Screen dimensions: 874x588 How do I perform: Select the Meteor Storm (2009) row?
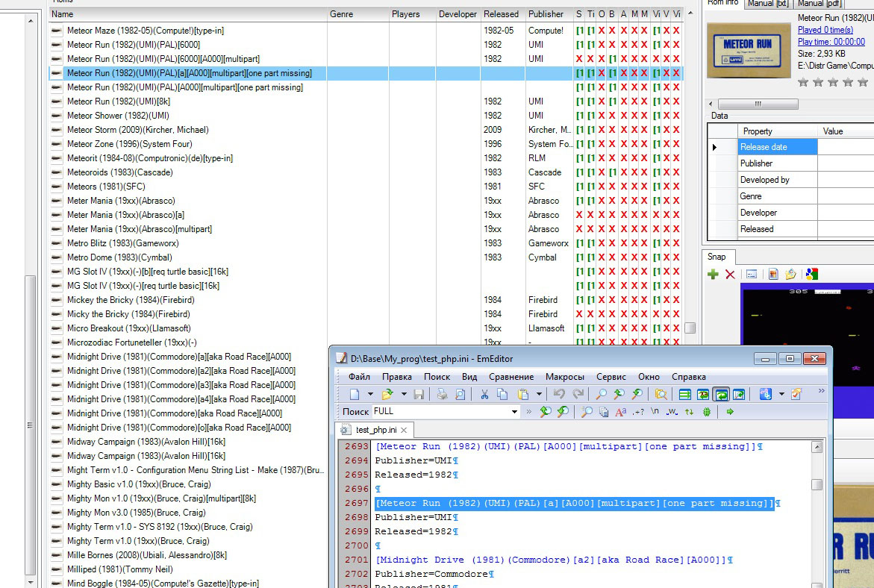(366, 130)
